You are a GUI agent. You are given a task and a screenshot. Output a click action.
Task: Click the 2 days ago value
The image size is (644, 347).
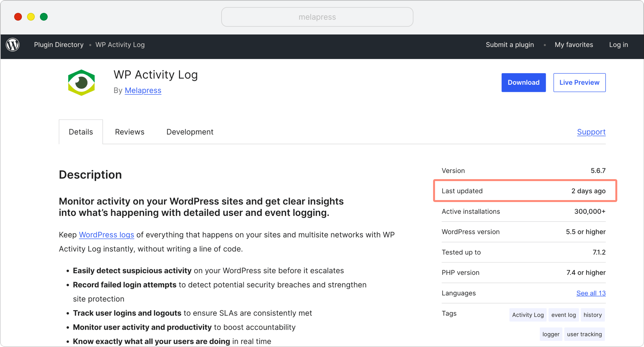click(x=588, y=191)
